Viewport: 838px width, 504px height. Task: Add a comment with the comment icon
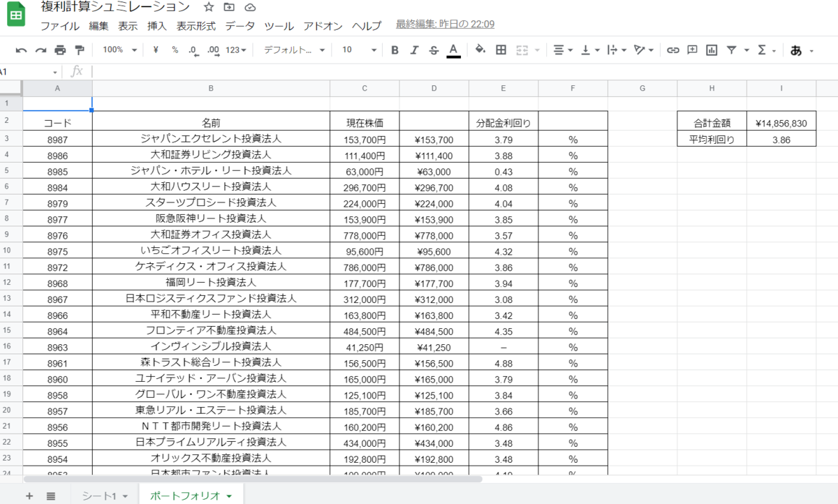coord(691,50)
